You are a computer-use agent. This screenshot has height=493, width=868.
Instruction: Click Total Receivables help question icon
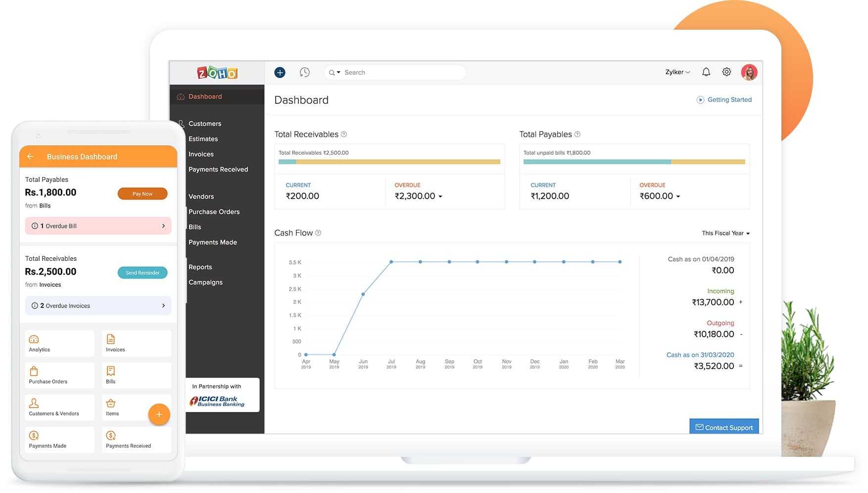pos(344,134)
